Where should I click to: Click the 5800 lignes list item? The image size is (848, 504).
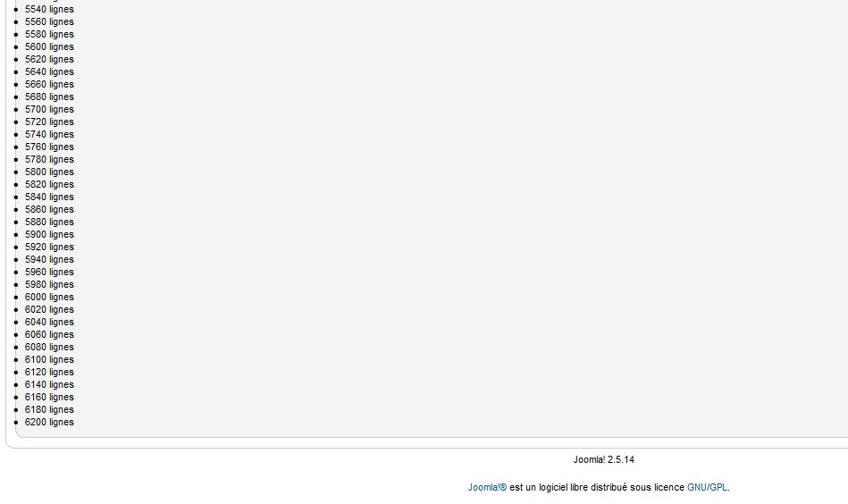click(x=49, y=172)
